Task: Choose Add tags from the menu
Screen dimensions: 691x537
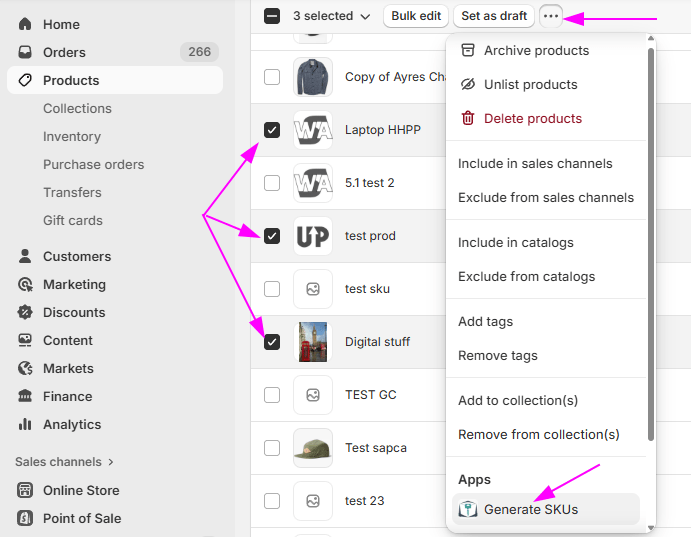Action: 485,321
